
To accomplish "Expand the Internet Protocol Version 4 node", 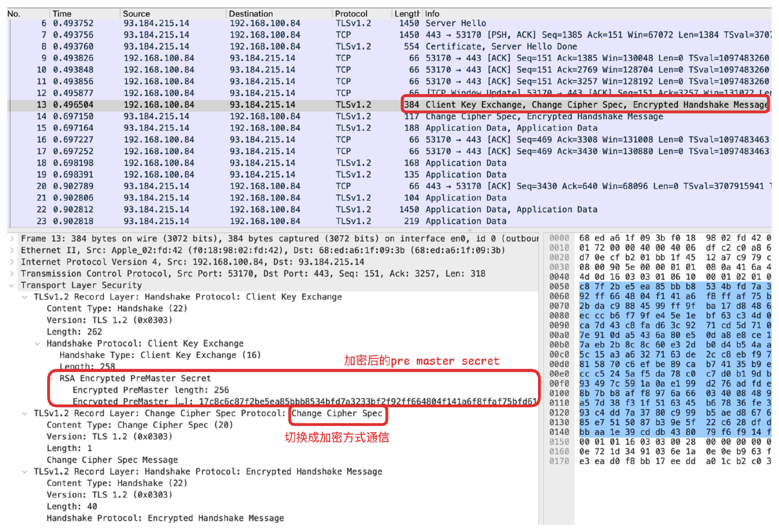I will coord(12,262).
